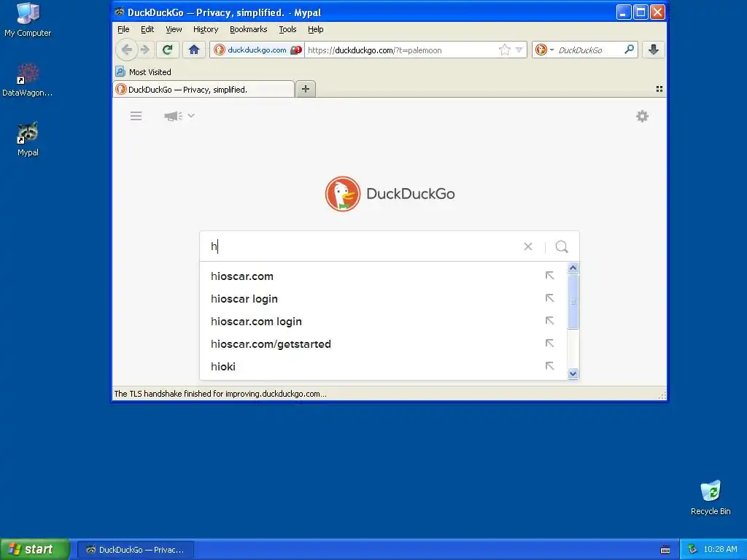Expand the megaphone announcements dropdown
Image resolution: width=747 pixels, height=560 pixels.
179,116
